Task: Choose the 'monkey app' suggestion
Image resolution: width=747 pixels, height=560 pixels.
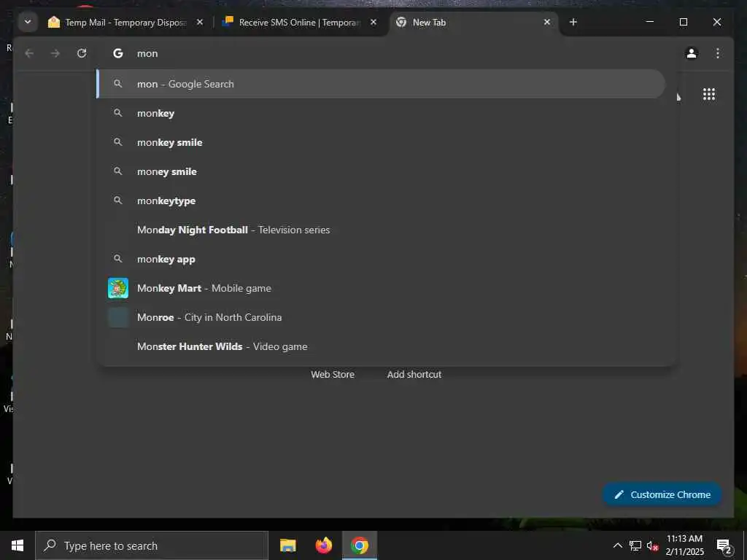Action: [381, 259]
